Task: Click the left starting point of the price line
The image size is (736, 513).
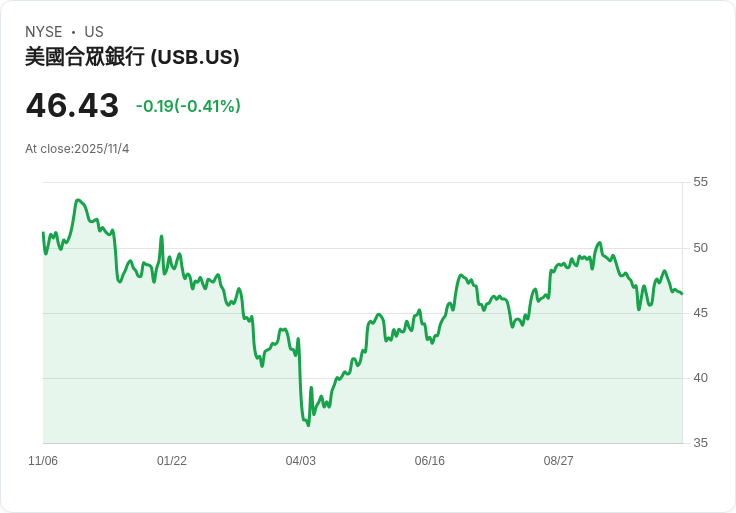Action: (43, 233)
